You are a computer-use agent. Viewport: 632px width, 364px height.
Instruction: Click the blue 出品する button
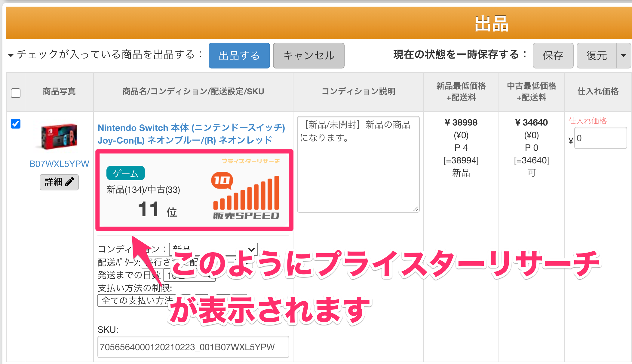click(x=239, y=56)
